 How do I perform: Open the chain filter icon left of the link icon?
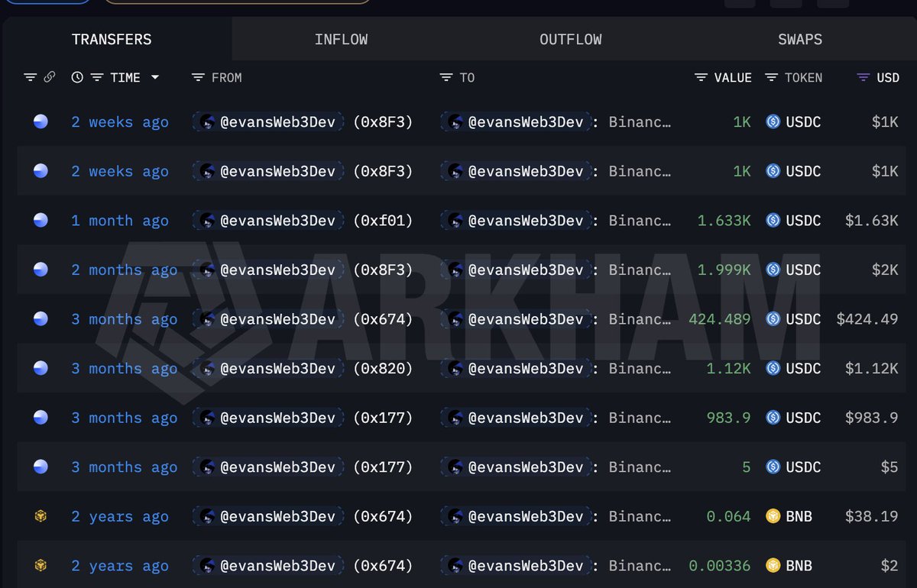[31, 77]
